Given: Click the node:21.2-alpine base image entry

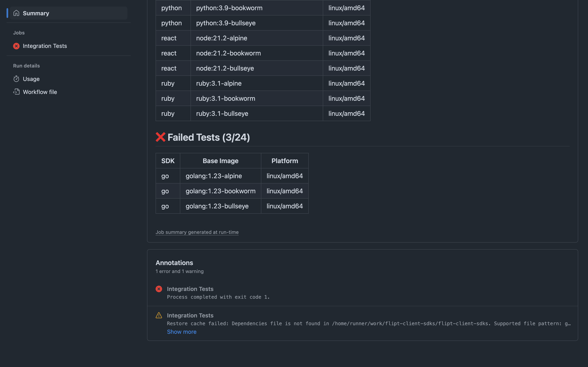Looking at the screenshot, I should (222, 38).
